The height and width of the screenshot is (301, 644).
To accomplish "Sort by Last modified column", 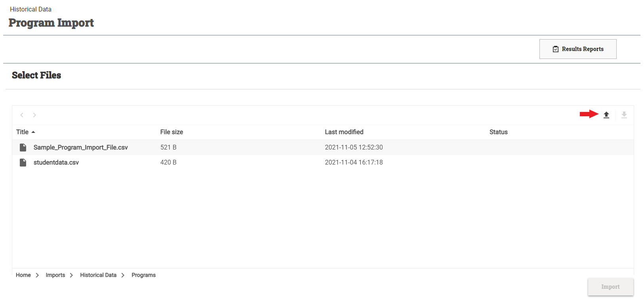I will (x=344, y=132).
